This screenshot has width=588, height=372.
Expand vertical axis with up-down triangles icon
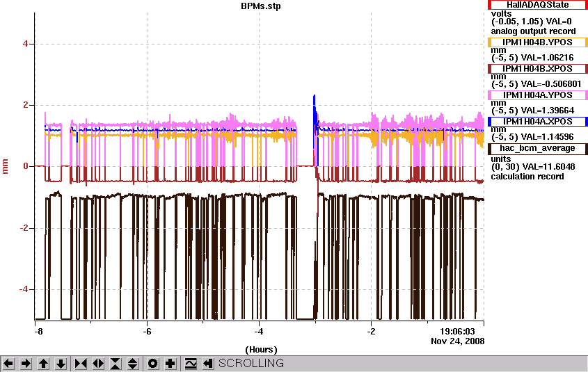(x=133, y=364)
